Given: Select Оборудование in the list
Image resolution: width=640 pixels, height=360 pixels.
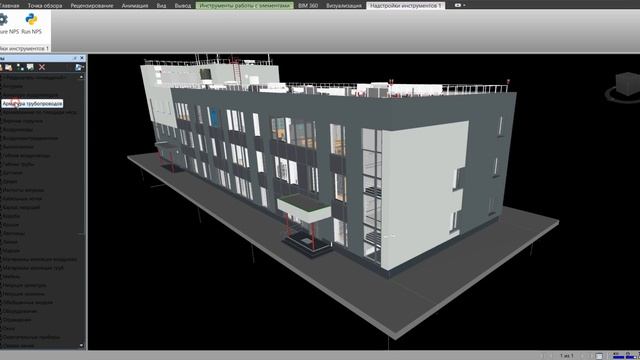Looking at the screenshot, I should point(20,311).
